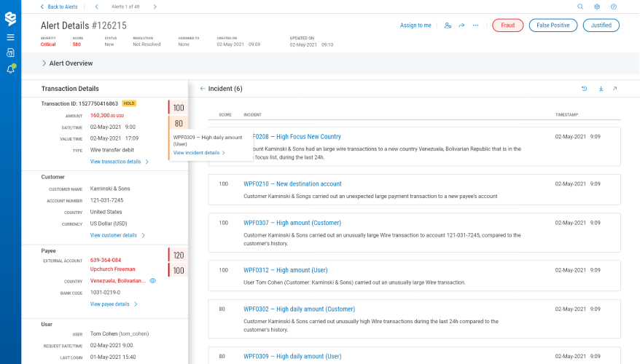Click the notifications bell icon

10,69
